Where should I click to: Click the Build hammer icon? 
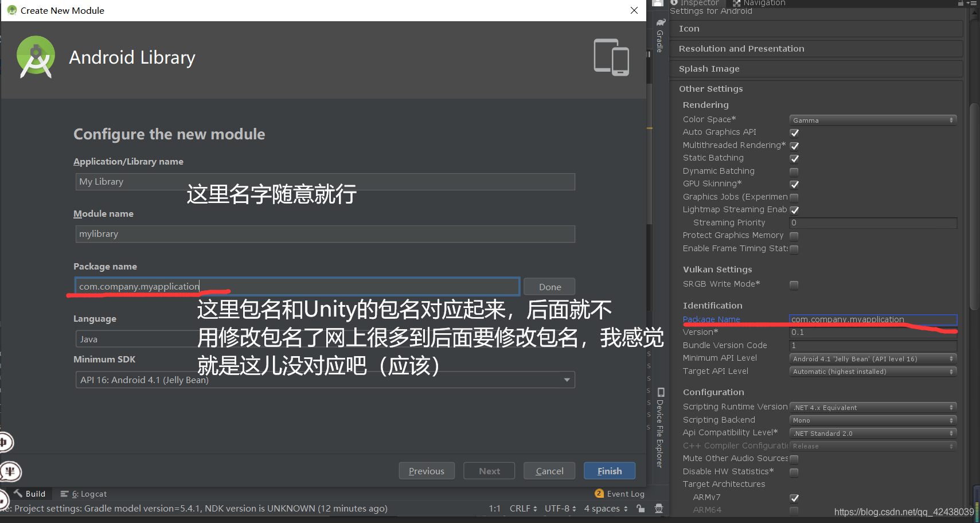[x=18, y=493]
